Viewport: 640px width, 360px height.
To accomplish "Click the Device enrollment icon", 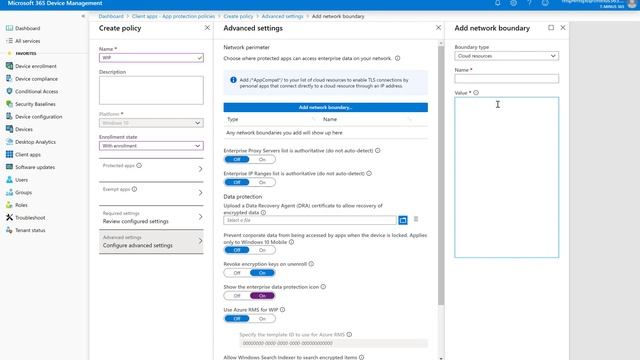I will tap(9, 66).
